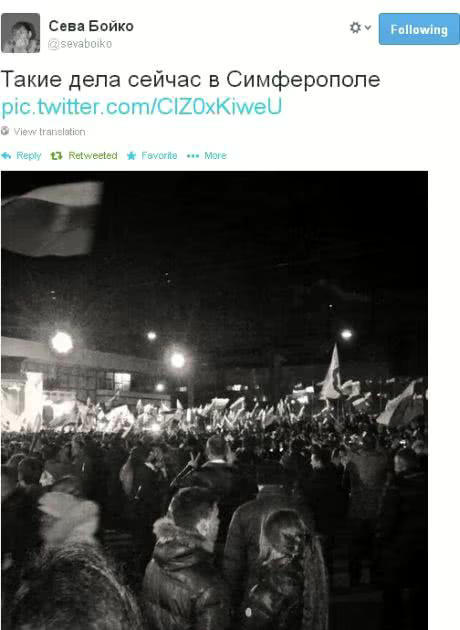Image resolution: width=460 pixels, height=630 pixels.
Task: Mark the tweet with the star icon
Action: point(131,155)
